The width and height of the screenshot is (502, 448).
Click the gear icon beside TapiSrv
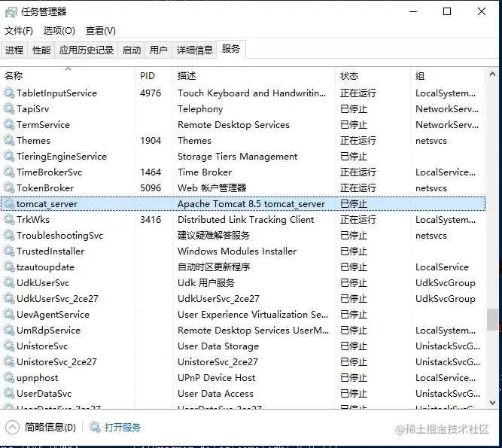(x=9, y=109)
